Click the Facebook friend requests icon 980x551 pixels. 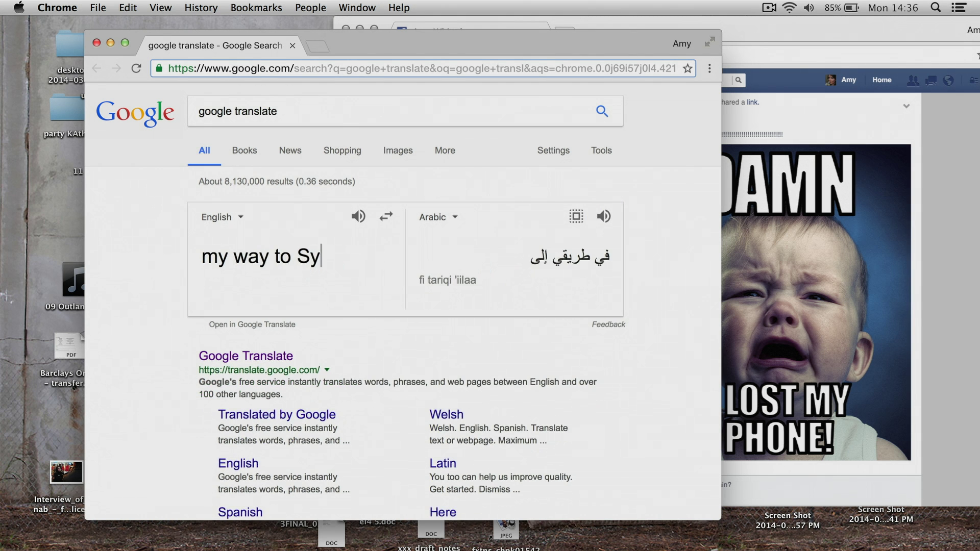pos(913,80)
